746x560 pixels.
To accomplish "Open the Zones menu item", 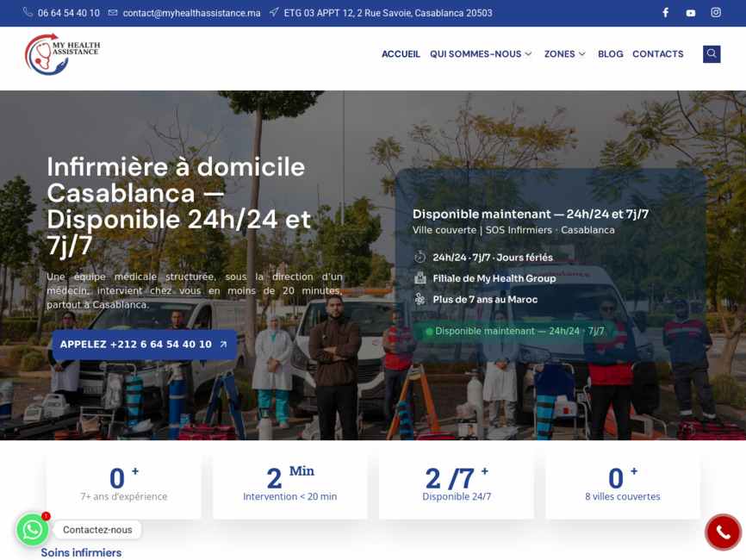I will [560, 54].
